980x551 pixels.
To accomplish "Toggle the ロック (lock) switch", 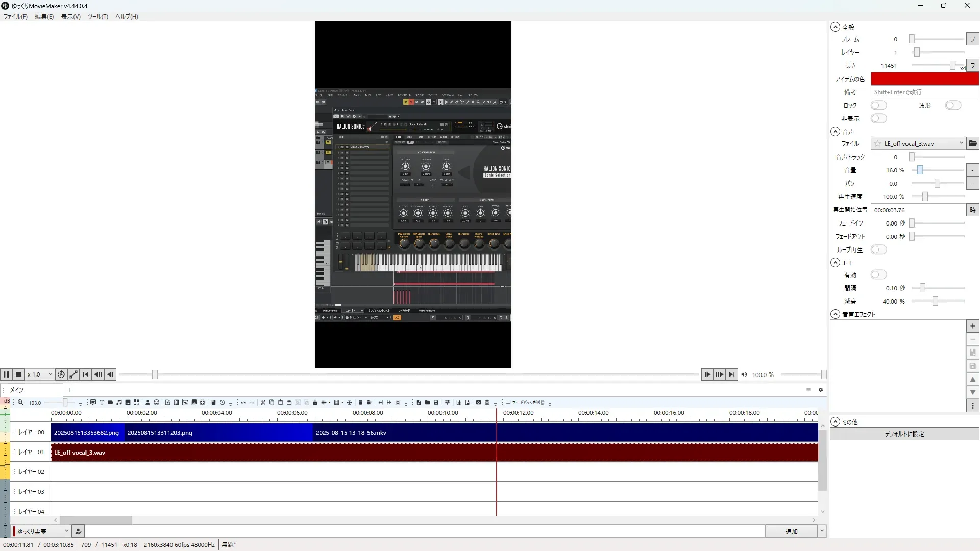I will 878,105.
